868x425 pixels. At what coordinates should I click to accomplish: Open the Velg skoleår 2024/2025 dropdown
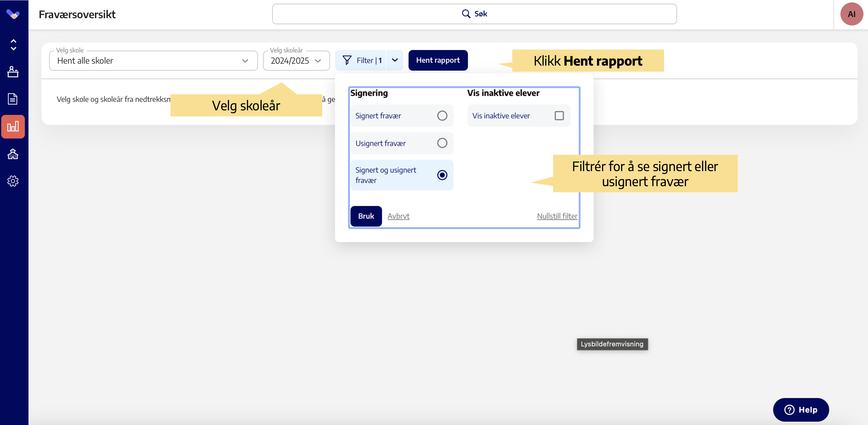point(296,61)
